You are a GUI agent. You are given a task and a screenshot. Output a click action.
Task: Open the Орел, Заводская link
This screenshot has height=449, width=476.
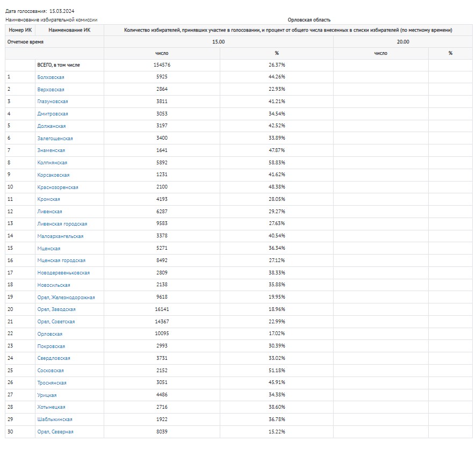click(56, 309)
